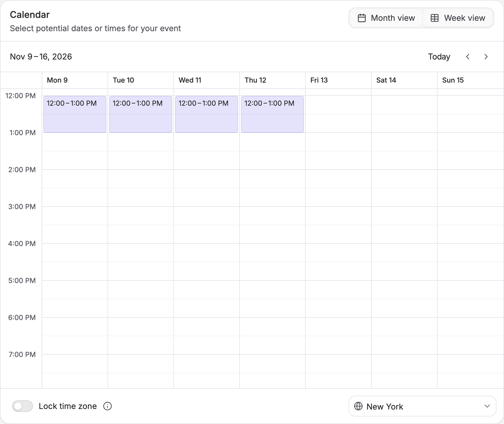Jump to Today
The height and width of the screenshot is (424, 504).
(439, 57)
